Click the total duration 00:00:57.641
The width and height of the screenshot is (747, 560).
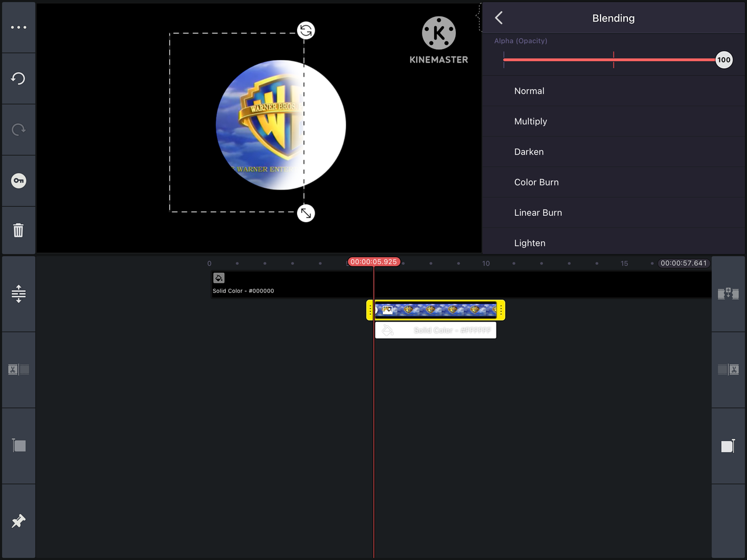pyautogui.click(x=683, y=263)
